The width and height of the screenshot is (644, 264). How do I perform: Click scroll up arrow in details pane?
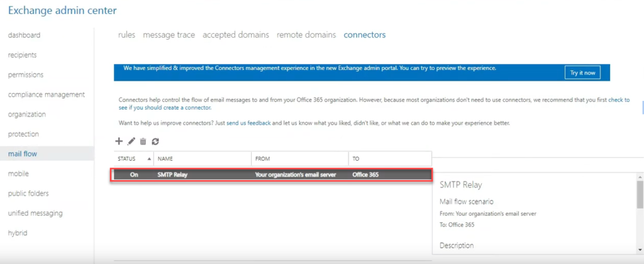pyautogui.click(x=640, y=176)
